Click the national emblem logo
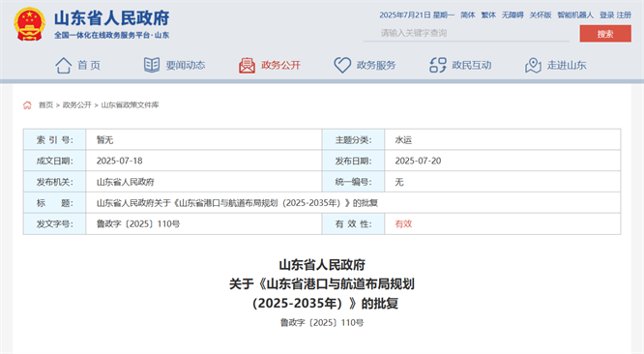 [29, 24]
